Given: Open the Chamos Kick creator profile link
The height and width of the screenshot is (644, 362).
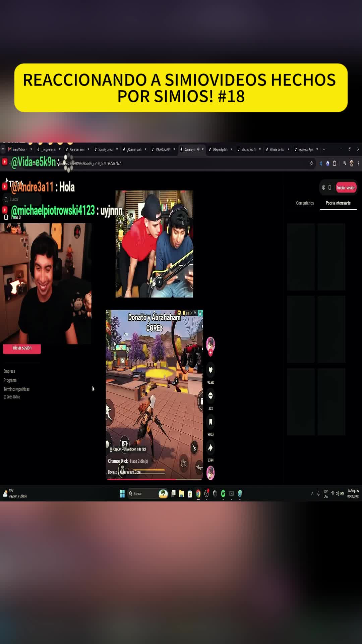Looking at the screenshot, I should click(x=118, y=461).
